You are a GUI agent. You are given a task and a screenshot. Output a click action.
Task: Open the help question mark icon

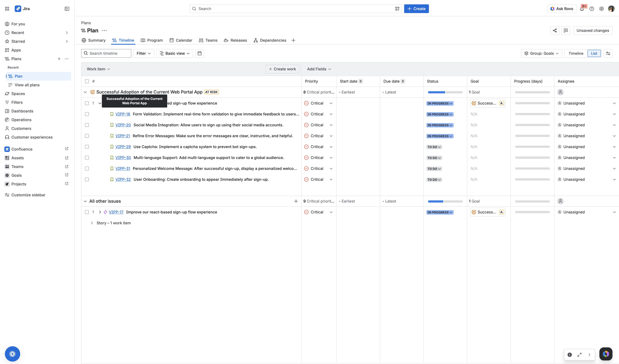[592, 9]
